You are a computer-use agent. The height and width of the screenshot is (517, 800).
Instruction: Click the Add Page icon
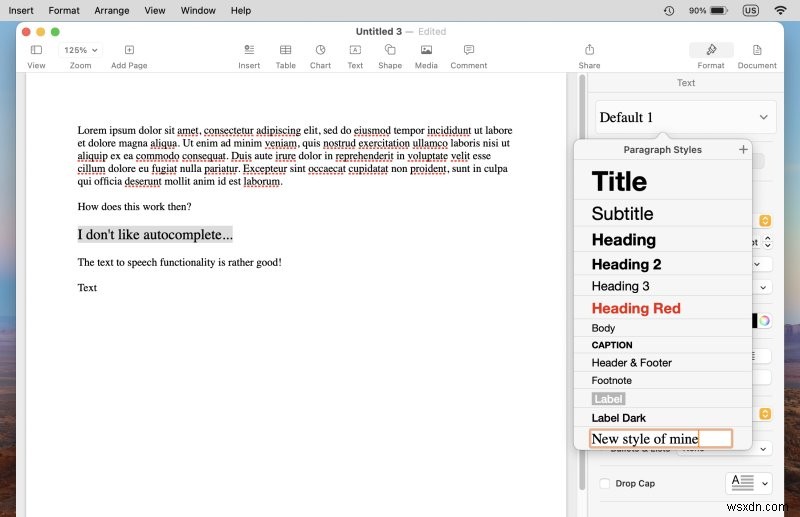(129, 50)
